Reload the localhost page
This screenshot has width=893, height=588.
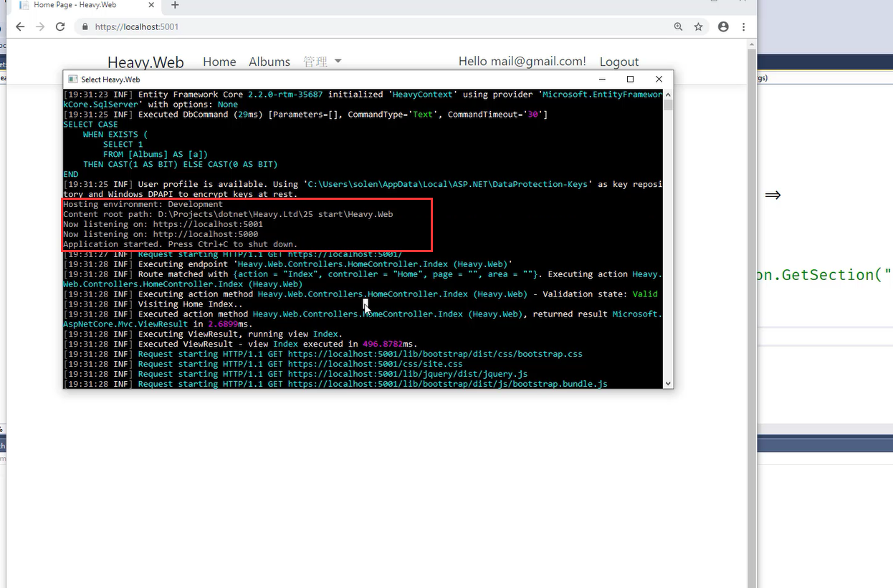click(60, 26)
